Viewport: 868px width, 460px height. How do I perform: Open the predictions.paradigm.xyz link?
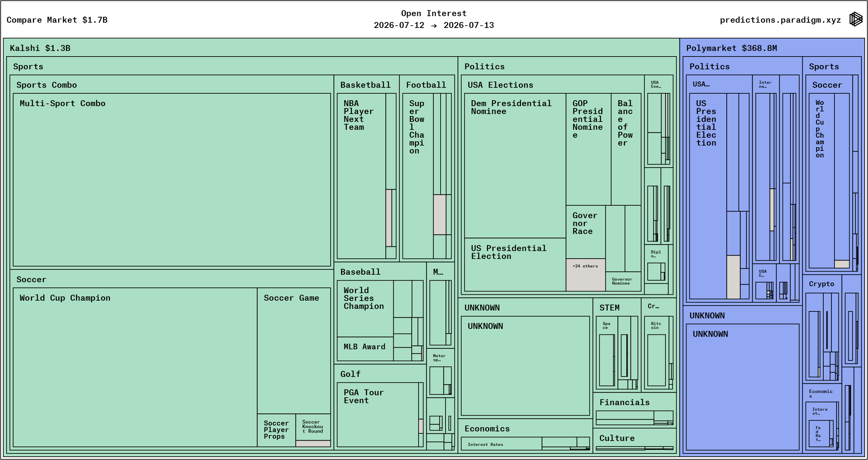780,20
